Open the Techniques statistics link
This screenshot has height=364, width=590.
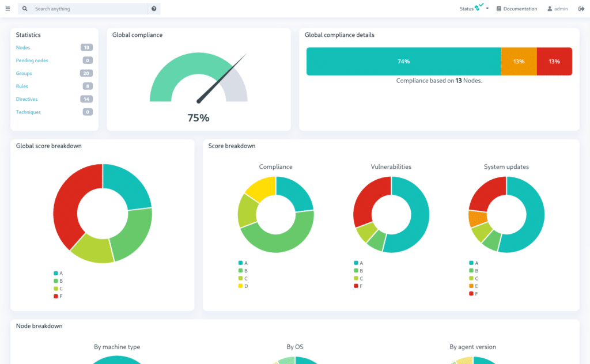[28, 112]
